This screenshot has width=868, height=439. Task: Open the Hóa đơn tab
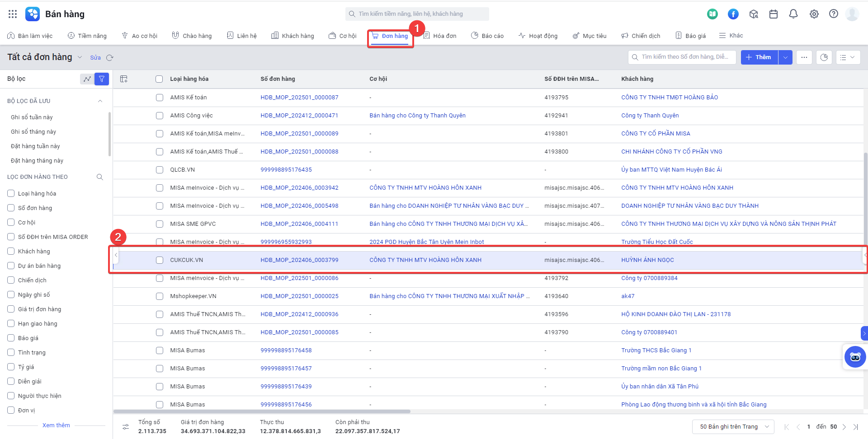[439, 36]
